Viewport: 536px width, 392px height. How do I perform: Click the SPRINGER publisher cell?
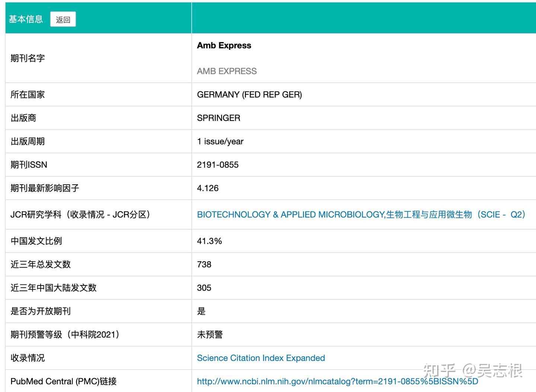pyautogui.click(x=218, y=118)
